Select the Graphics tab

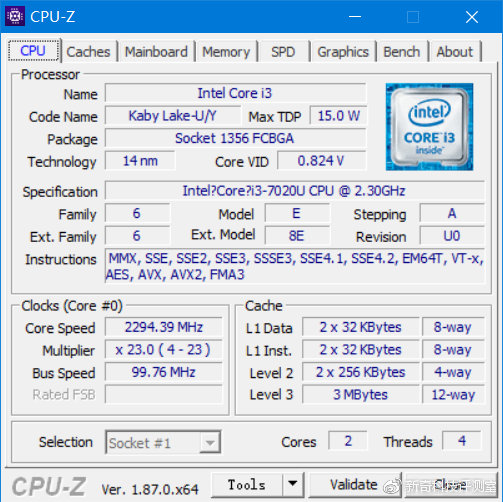(x=343, y=52)
